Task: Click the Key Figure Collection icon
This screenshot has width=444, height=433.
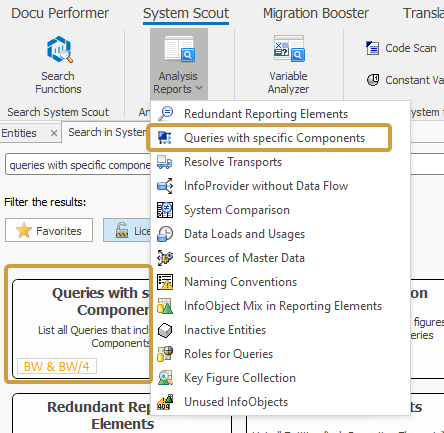Action: [x=165, y=378]
